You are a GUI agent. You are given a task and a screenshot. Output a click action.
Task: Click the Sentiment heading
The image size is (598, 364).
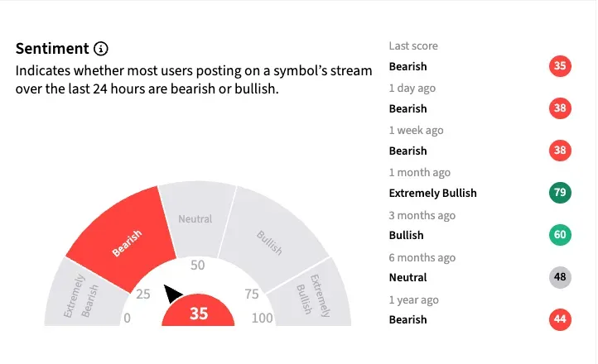click(51, 49)
